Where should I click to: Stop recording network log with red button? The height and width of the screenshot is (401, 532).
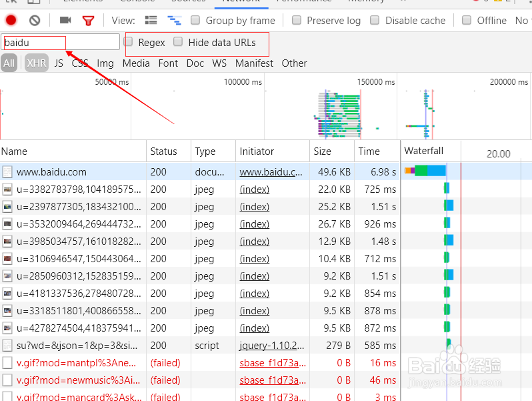pos(11,21)
